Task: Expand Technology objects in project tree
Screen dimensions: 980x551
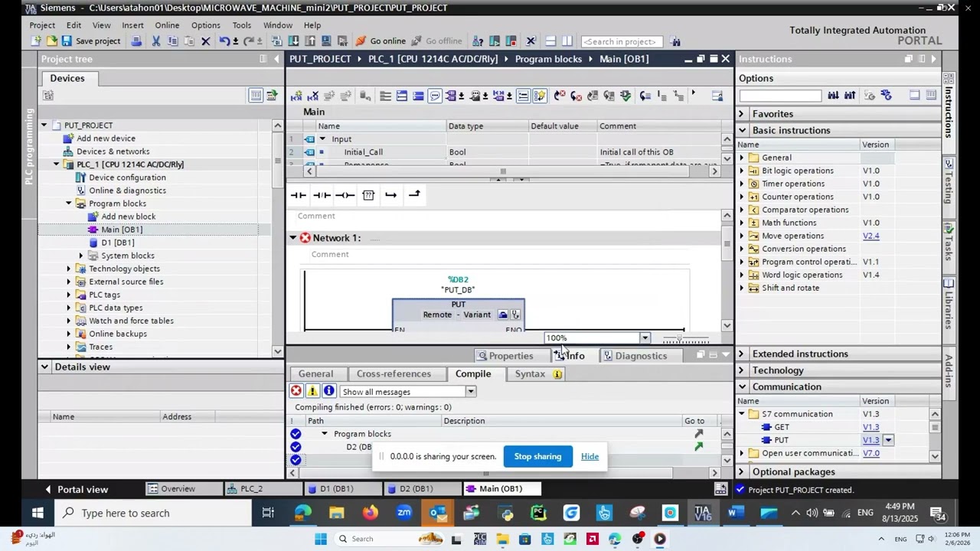Action: pyautogui.click(x=69, y=269)
